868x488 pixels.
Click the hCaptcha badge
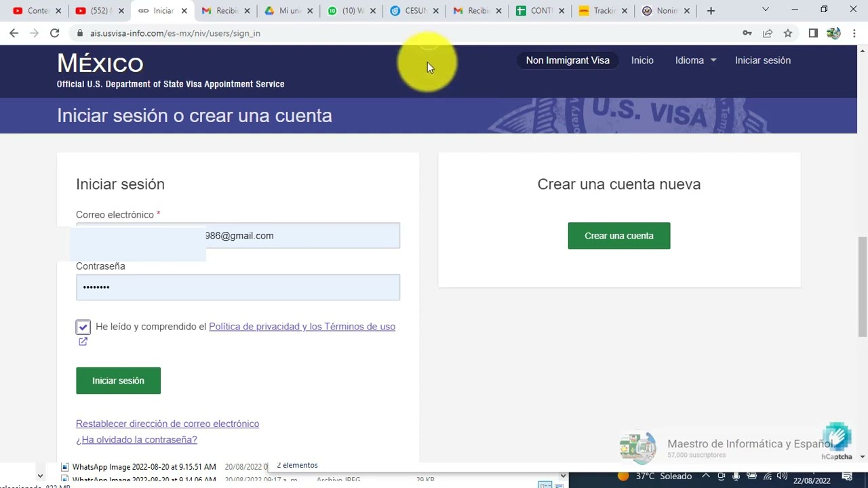837,442
